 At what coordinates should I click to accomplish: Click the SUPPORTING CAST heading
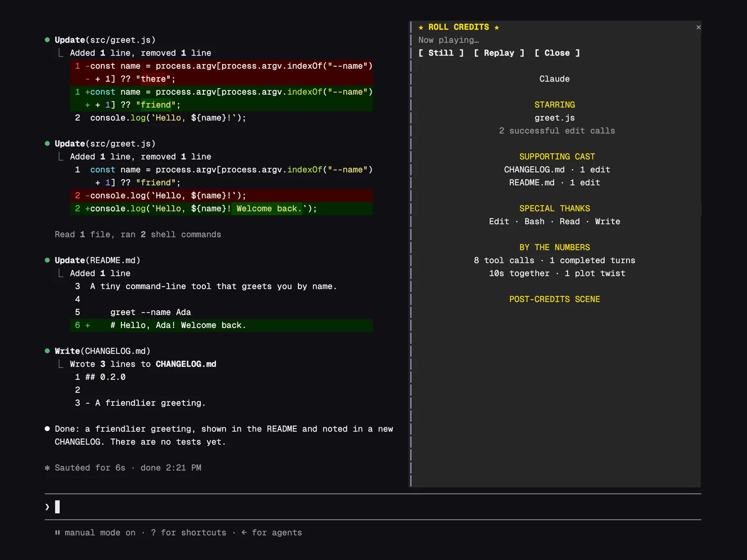coord(557,157)
